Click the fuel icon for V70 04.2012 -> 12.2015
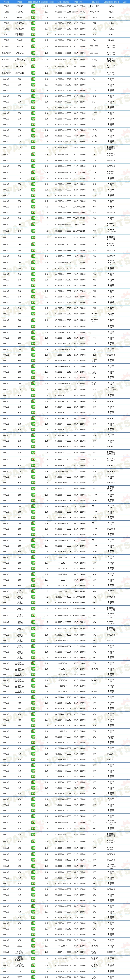The height and width of the screenshot is (980, 130). 33,794
